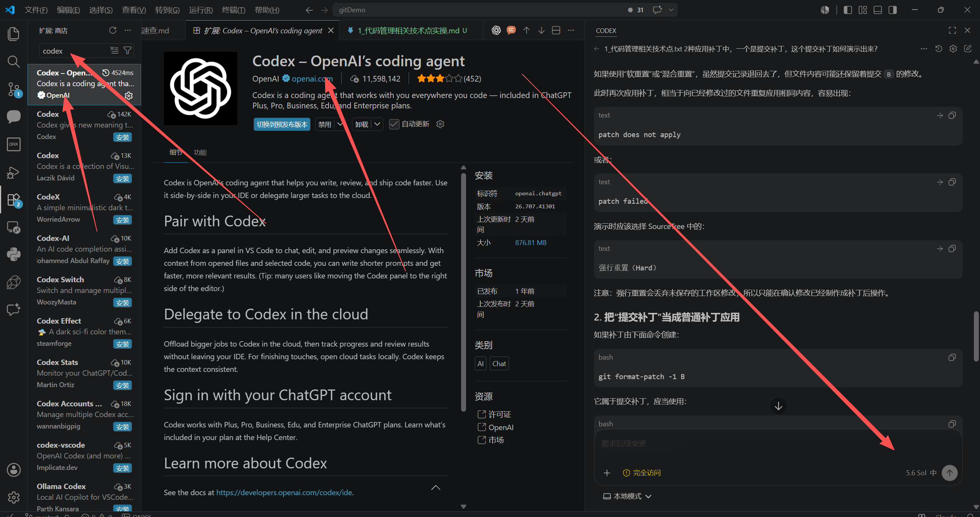The width and height of the screenshot is (980, 517).
Task: Click 切换到预发布版本 button
Action: point(282,124)
